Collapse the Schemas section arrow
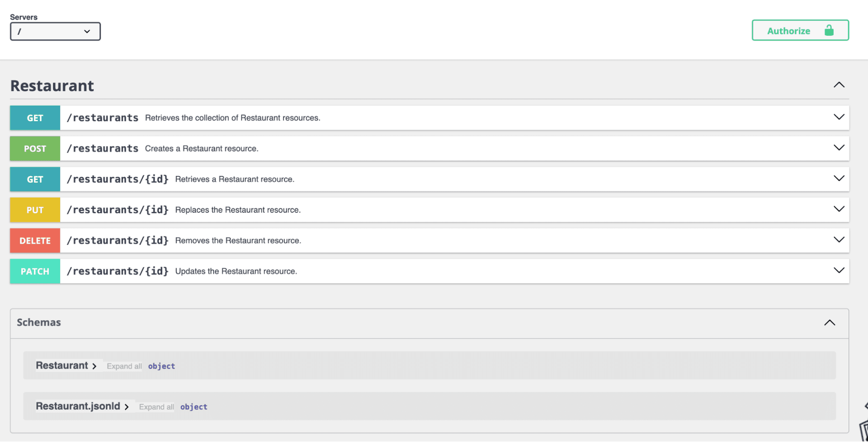Screen dimensions: 868x442 829,323
